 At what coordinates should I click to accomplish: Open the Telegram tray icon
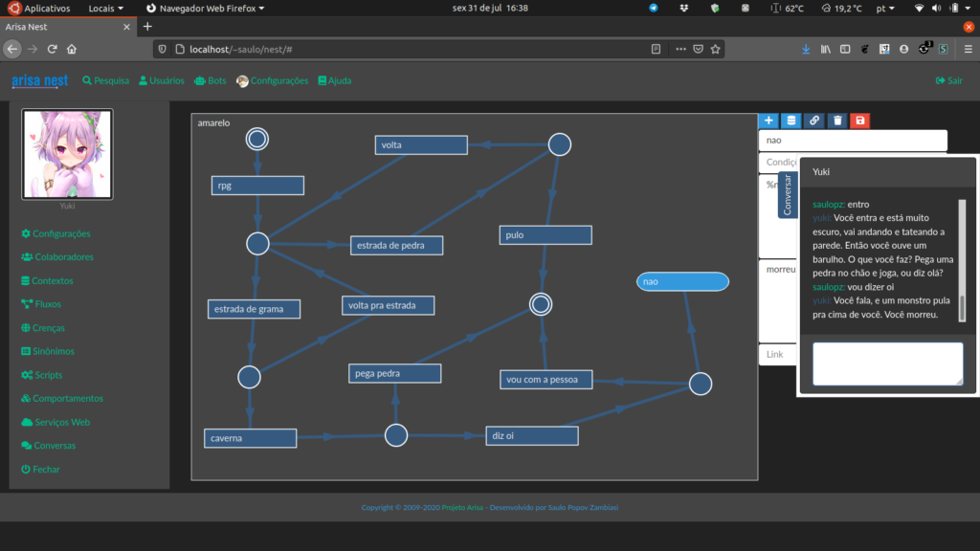pos(654,8)
